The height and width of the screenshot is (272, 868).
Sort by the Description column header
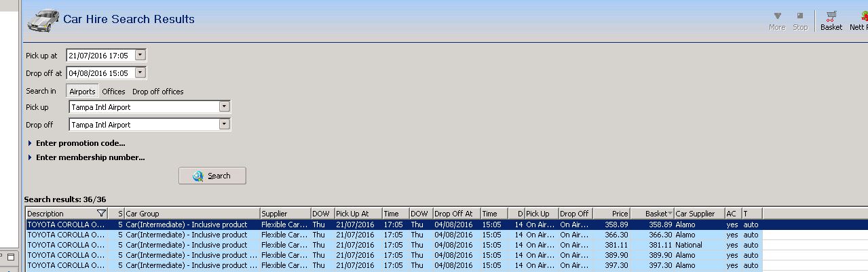[x=67, y=214]
